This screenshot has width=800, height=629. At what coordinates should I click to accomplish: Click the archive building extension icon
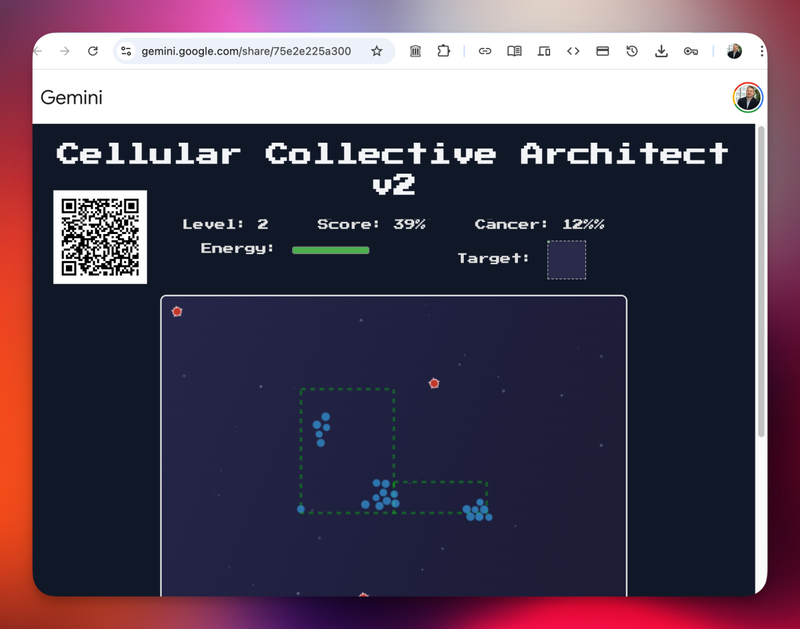tap(415, 51)
